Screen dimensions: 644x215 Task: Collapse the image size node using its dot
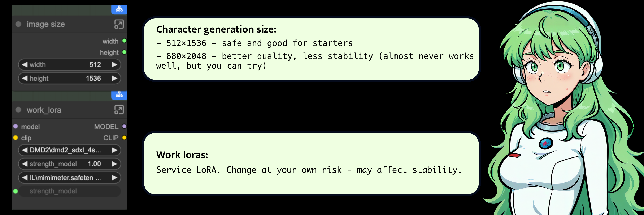[x=18, y=24]
